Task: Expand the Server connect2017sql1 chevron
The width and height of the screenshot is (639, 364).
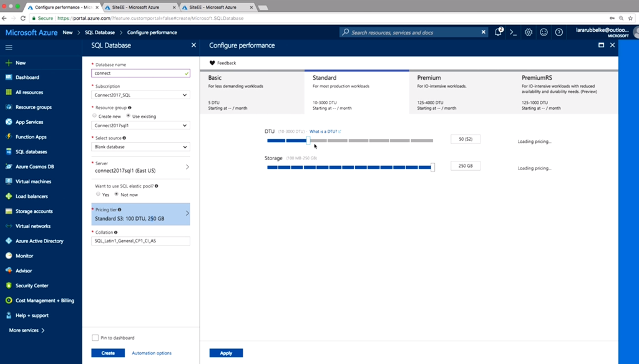Action: (187, 167)
